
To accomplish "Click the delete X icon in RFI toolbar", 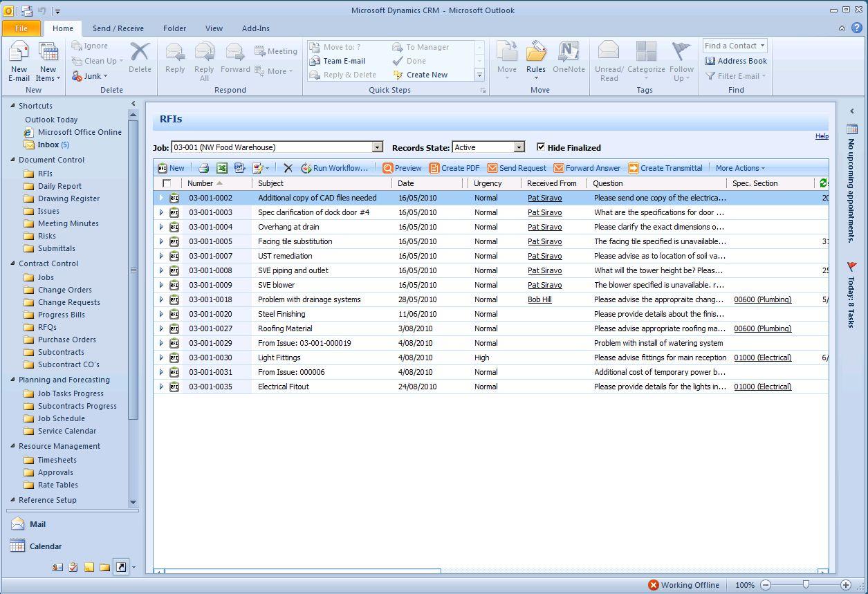I will 288,168.
